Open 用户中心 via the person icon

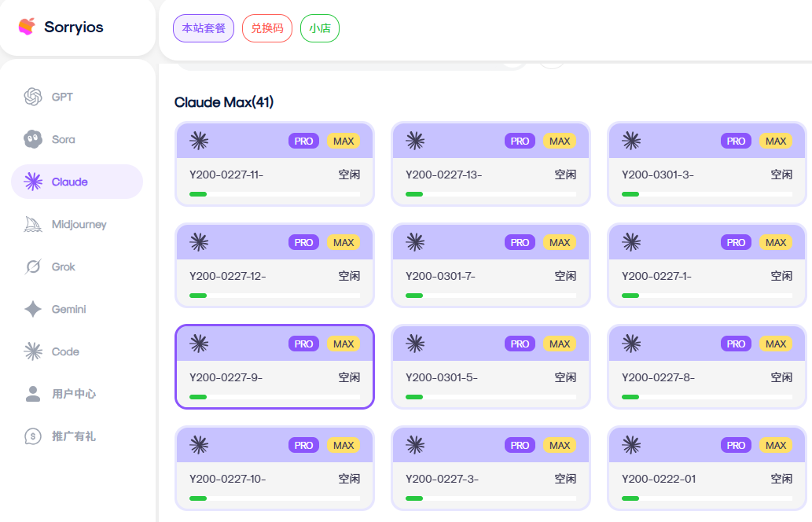pos(33,394)
